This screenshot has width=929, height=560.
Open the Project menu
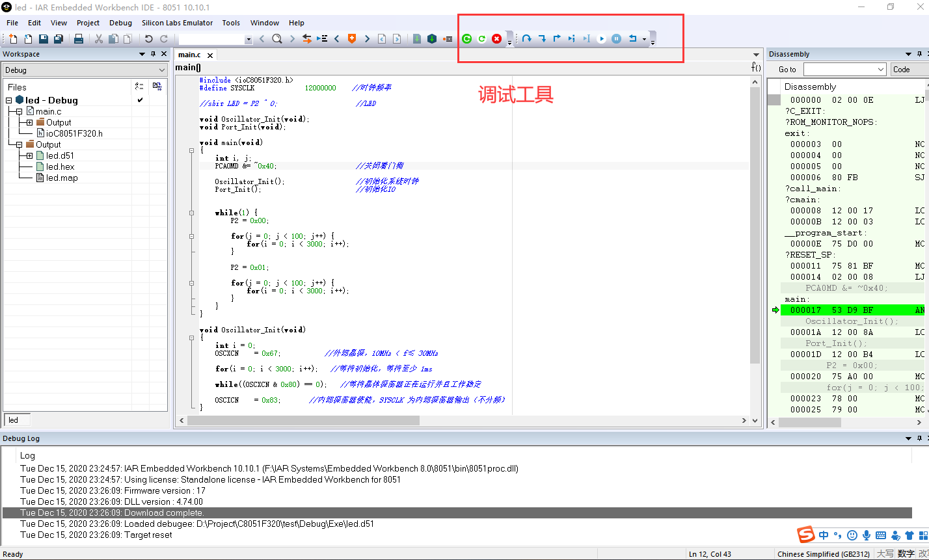pyautogui.click(x=88, y=23)
